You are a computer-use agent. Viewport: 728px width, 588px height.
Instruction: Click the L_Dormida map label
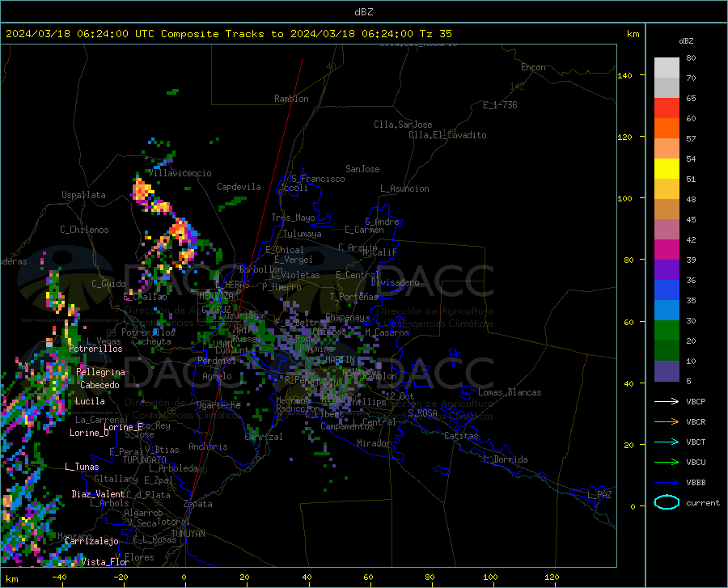[506, 459]
